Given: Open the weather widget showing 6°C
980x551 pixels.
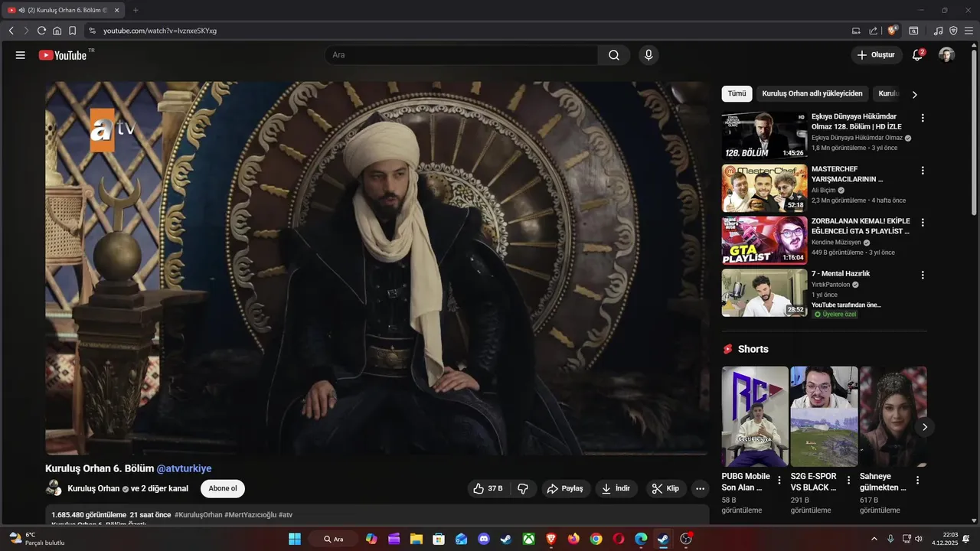Looking at the screenshot, I should [36, 539].
